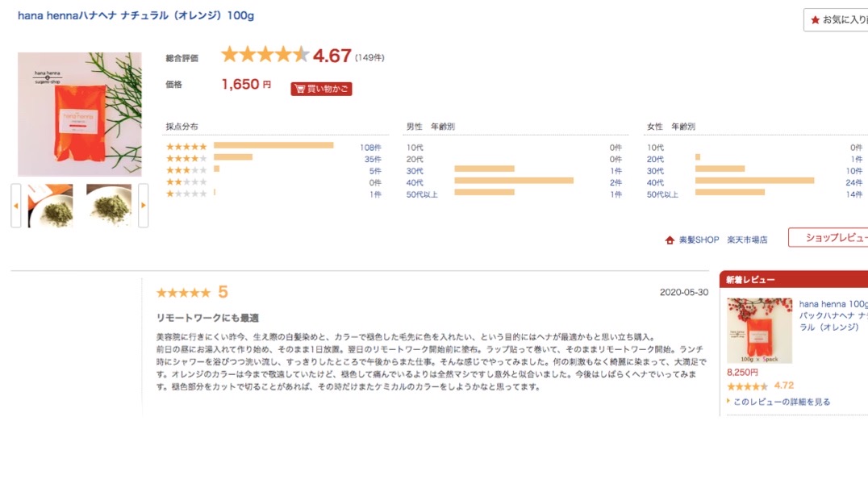The height and width of the screenshot is (488, 868).
Task: Click the overall rating stars next to 4.67
Action: (265, 55)
